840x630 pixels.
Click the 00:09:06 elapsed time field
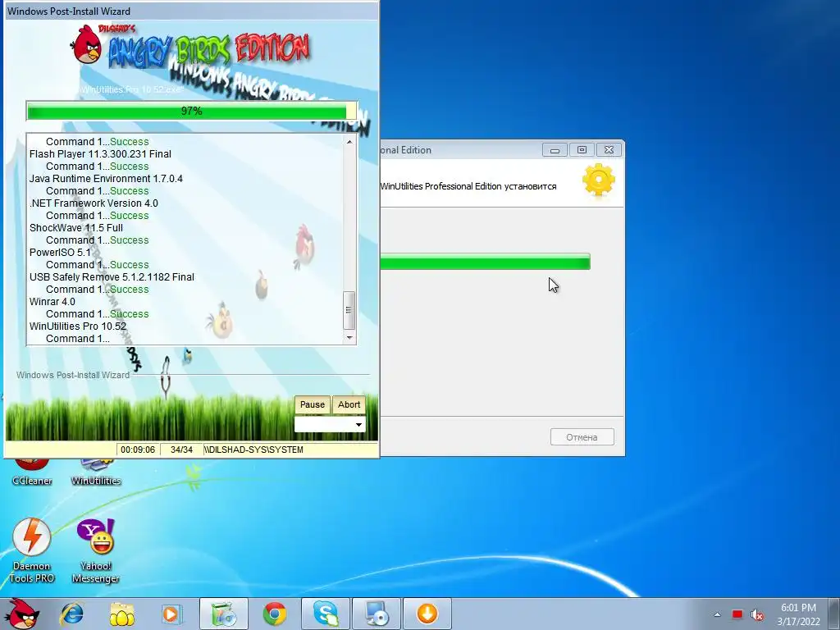138,450
